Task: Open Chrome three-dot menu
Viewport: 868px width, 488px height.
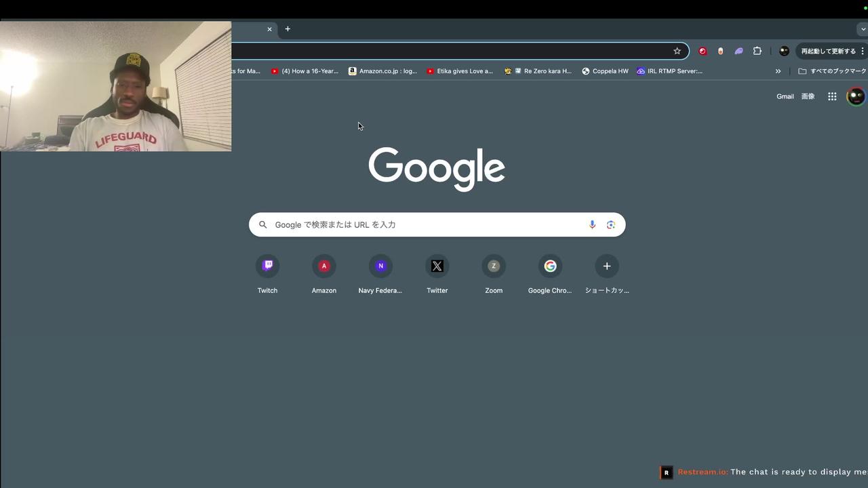Action: pyautogui.click(x=863, y=51)
